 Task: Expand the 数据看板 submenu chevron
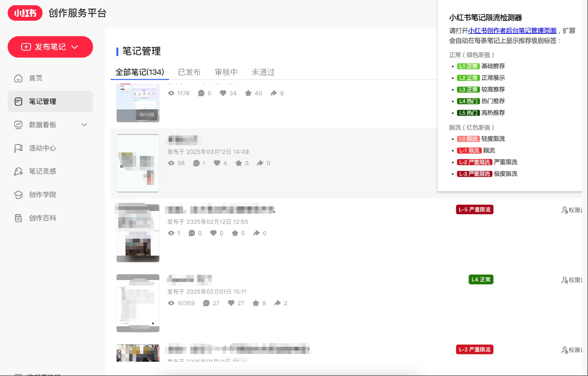(84, 124)
